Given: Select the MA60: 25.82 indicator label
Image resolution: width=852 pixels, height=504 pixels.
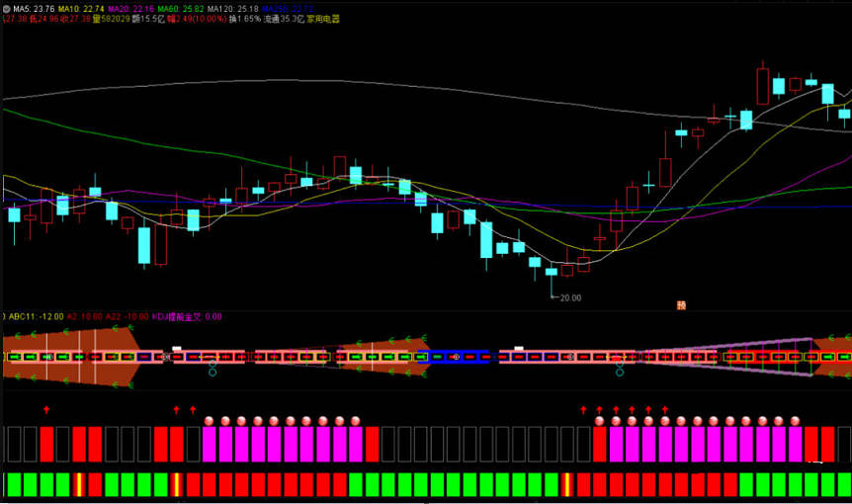Looking at the screenshot, I should pos(181,9).
